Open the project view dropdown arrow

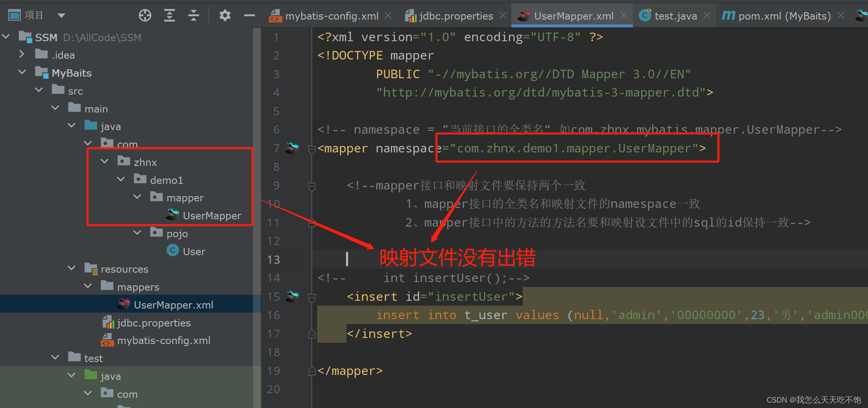pyautogui.click(x=61, y=16)
